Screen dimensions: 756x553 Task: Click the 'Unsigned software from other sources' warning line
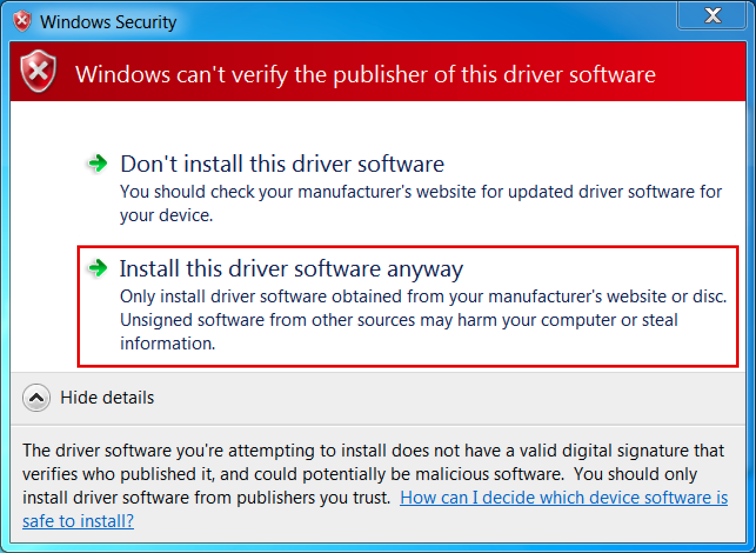point(399,320)
